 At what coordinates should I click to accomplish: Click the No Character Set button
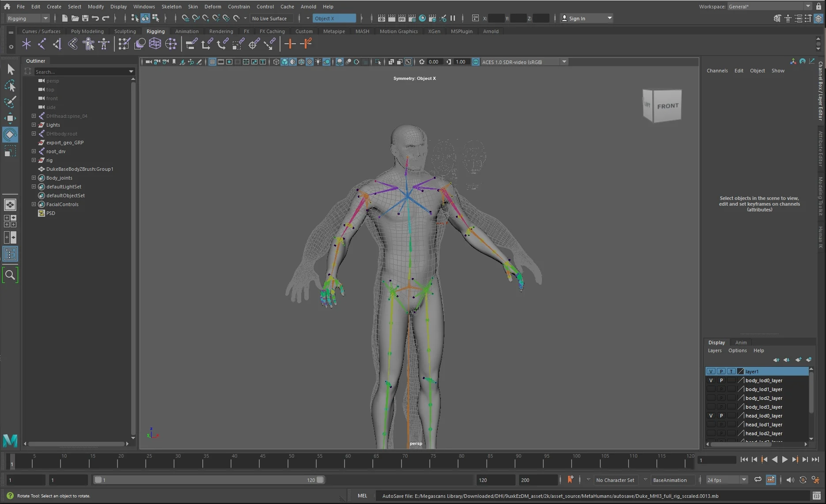615,480
